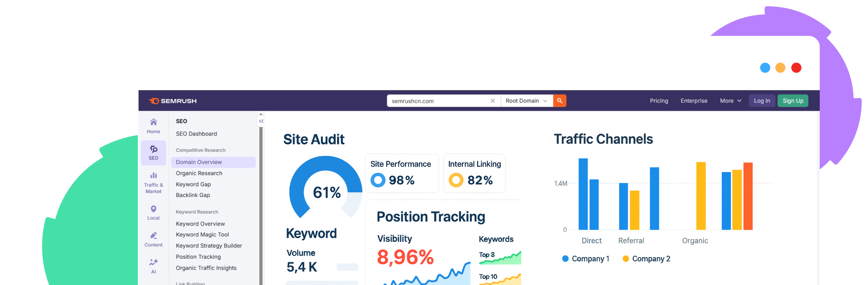Open the Local sidebar section
Viewport: 868px width, 285px height.
pyautogui.click(x=153, y=213)
